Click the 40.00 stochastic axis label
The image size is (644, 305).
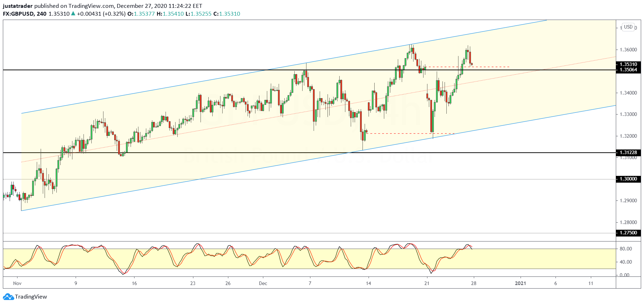coord(626,262)
